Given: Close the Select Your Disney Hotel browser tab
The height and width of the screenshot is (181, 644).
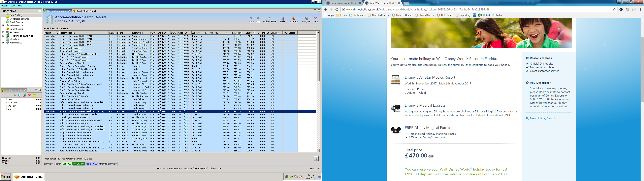Looking at the screenshot, I should coord(360,3).
